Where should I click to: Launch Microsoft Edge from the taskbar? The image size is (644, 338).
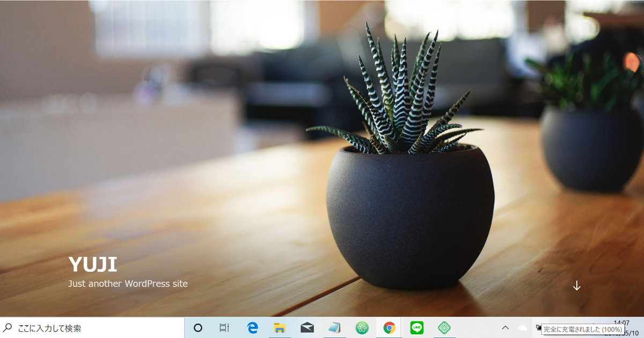[252, 328]
